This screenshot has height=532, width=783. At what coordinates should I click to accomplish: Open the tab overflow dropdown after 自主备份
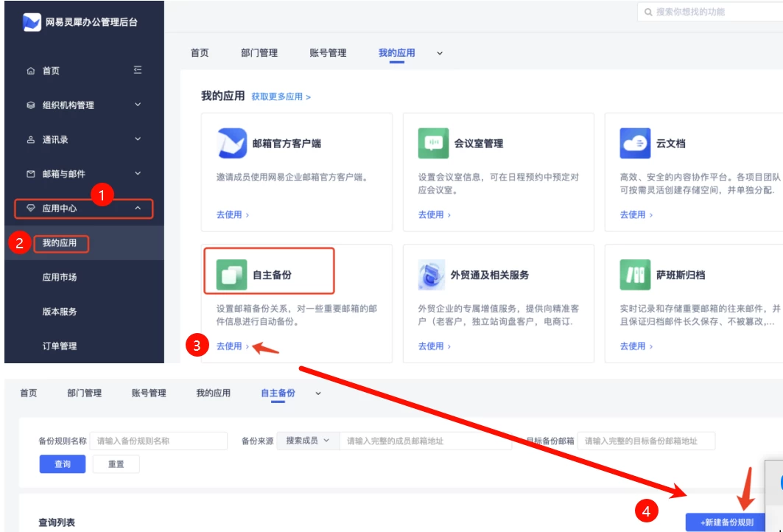pyautogui.click(x=318, y=393)
